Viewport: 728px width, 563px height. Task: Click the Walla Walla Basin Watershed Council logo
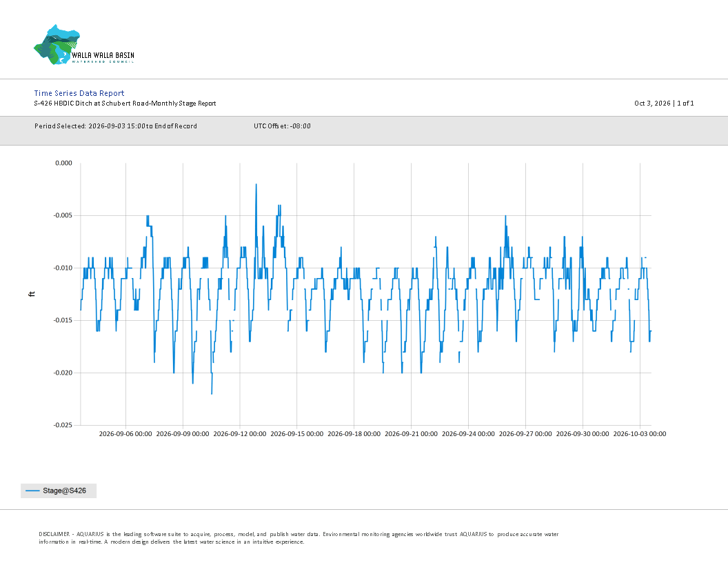click(84, 45)
